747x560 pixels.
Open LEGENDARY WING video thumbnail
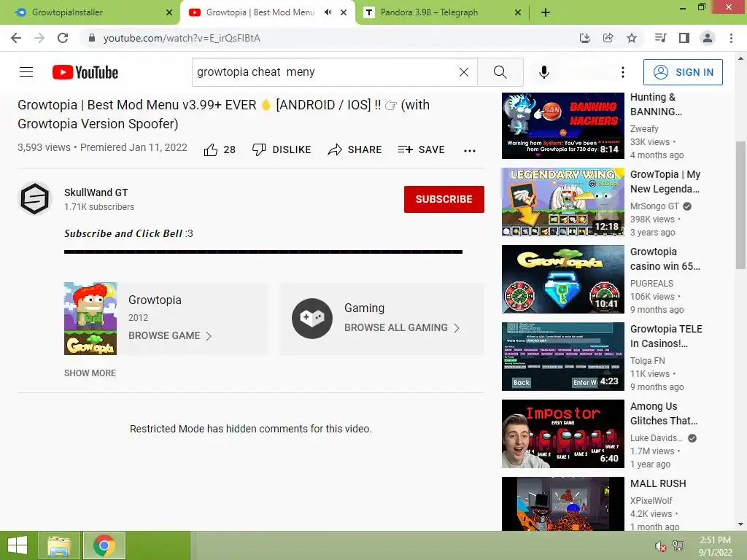(x=563, y=202)
